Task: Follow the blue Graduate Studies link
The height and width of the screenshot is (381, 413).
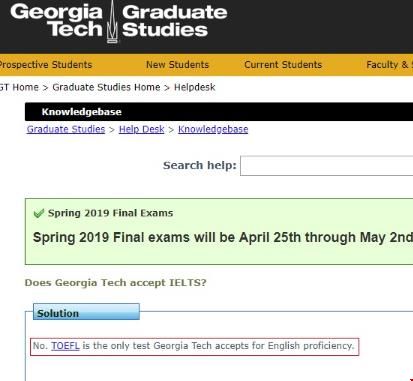Action: (x=66, y=129)
